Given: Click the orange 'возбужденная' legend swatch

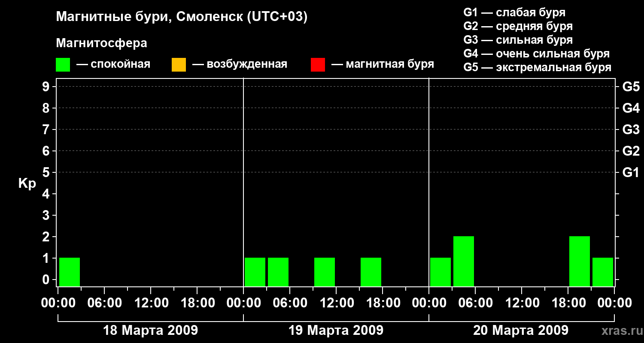Looking at the screenshot, I should (x=179, y=65).
